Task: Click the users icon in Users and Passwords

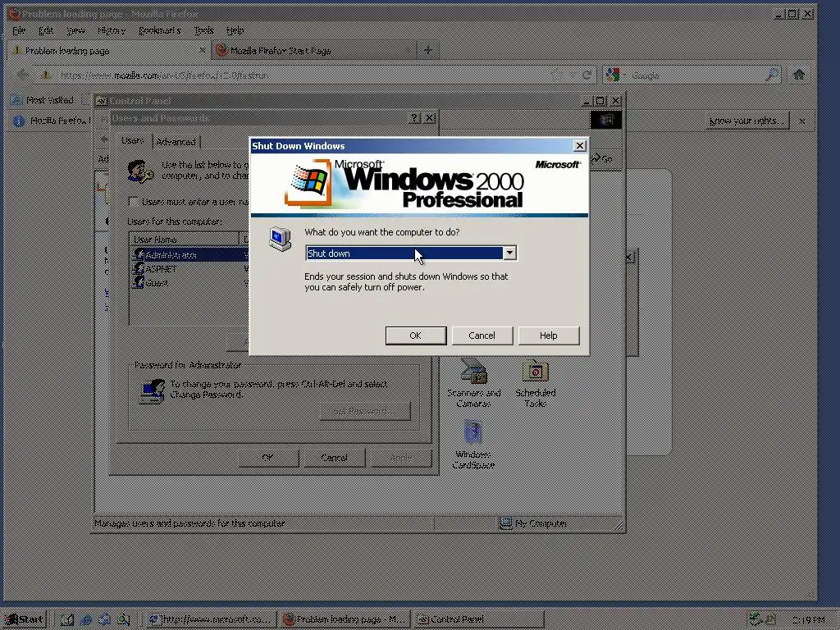Action: pos(140,171)
